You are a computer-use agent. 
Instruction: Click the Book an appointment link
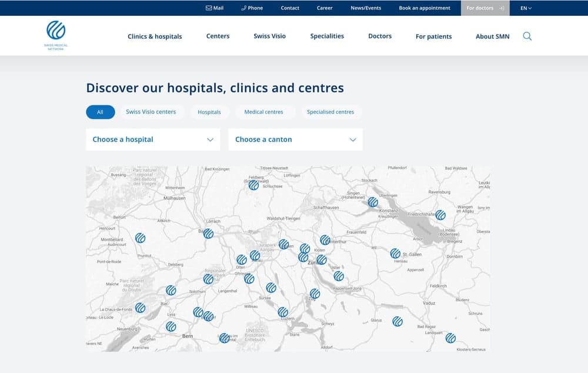pos(425,8)
